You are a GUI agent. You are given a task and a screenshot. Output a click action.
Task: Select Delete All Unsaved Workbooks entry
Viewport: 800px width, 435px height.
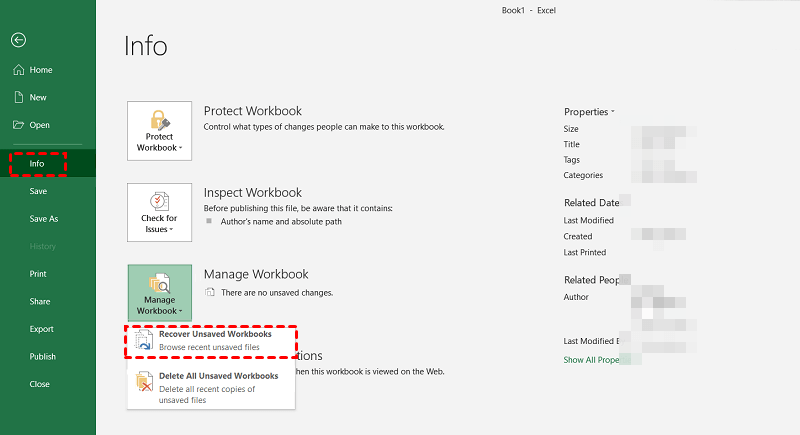211,388
